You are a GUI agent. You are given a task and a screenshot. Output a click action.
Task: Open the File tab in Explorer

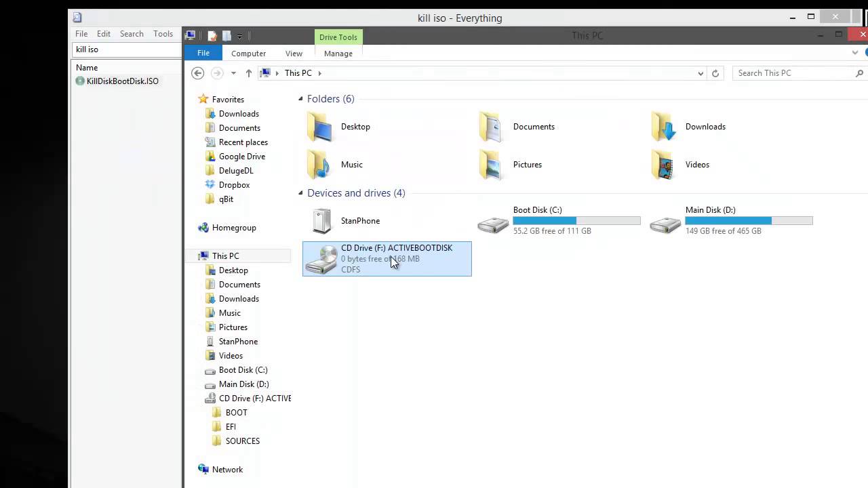click(x=203, y=53)
